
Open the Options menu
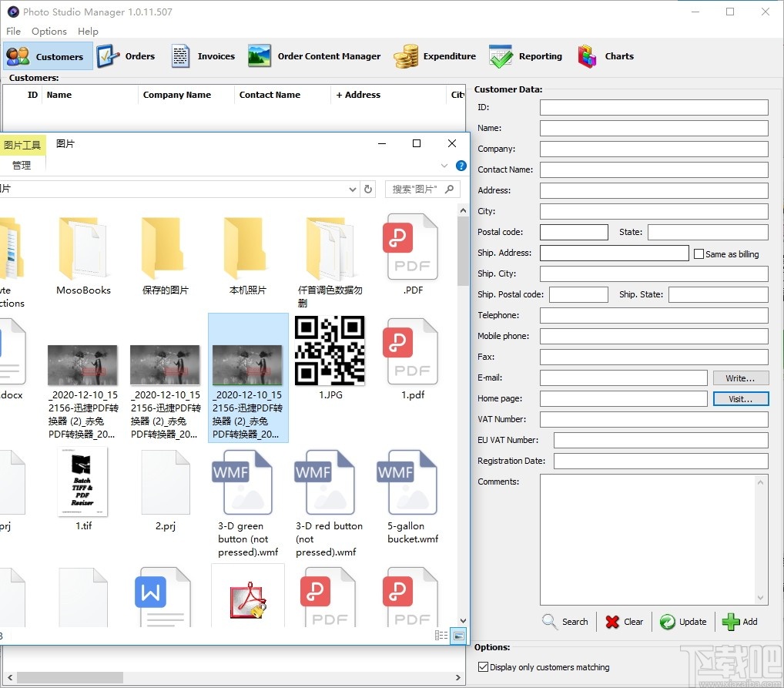click(49, 31)
